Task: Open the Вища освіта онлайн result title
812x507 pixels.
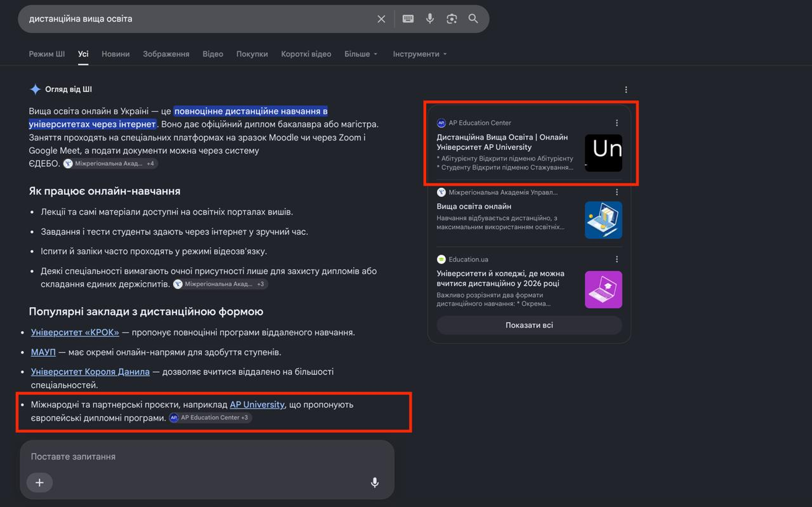Action: tap(474, 206)
